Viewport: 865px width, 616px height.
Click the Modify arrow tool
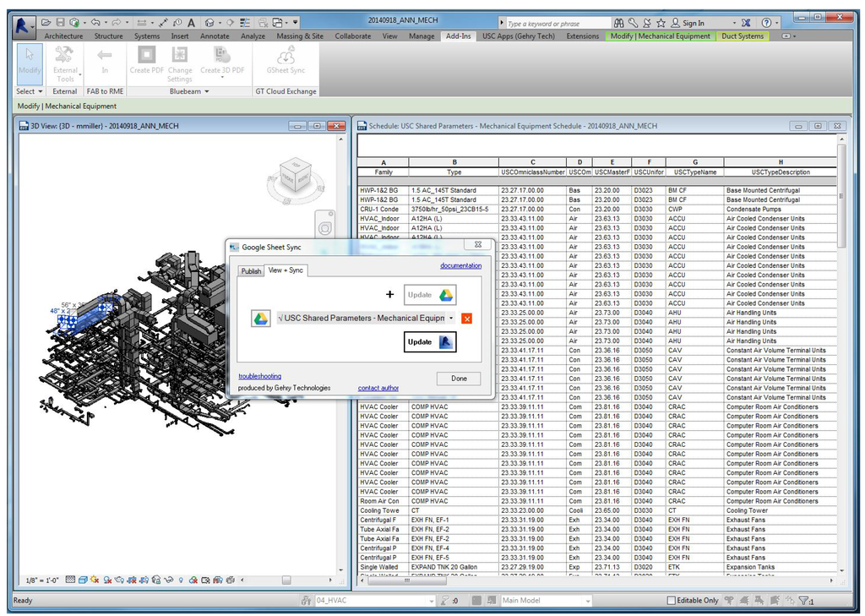click(x=29, y=56)
